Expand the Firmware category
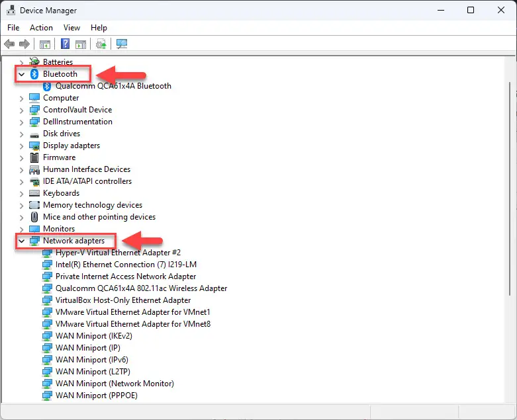The width and height of the screenshot is (517, 420). [x=22, y=158]
